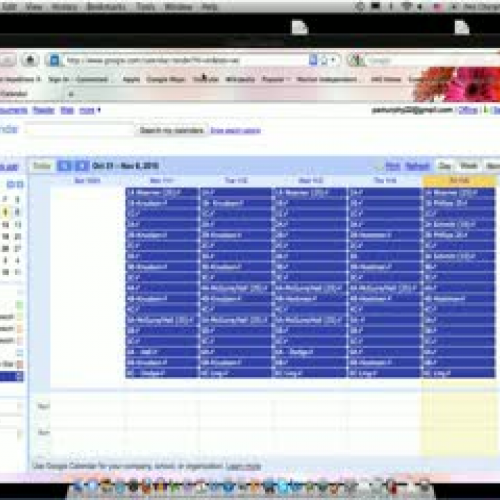Click mini calendar next month arrow
Image resolution: width=500 pixels, height=500 pixels.
click(x=20, y=184)
